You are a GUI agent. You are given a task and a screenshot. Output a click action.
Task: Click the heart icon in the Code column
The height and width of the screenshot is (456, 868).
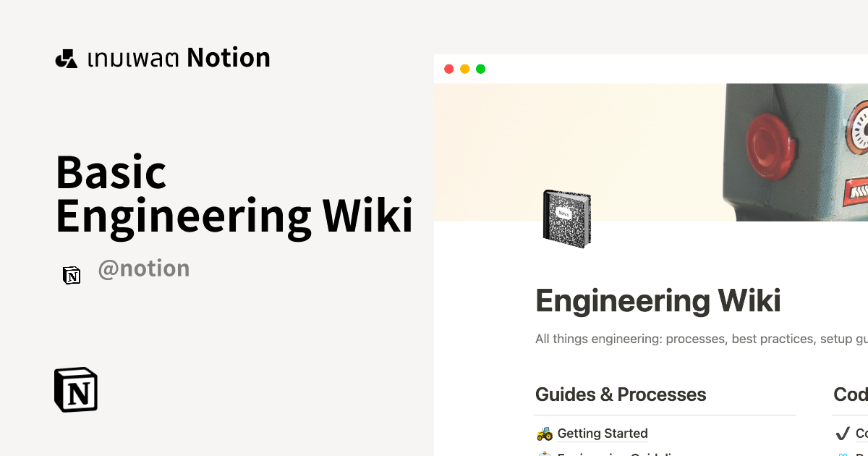[x=843, y=455]
